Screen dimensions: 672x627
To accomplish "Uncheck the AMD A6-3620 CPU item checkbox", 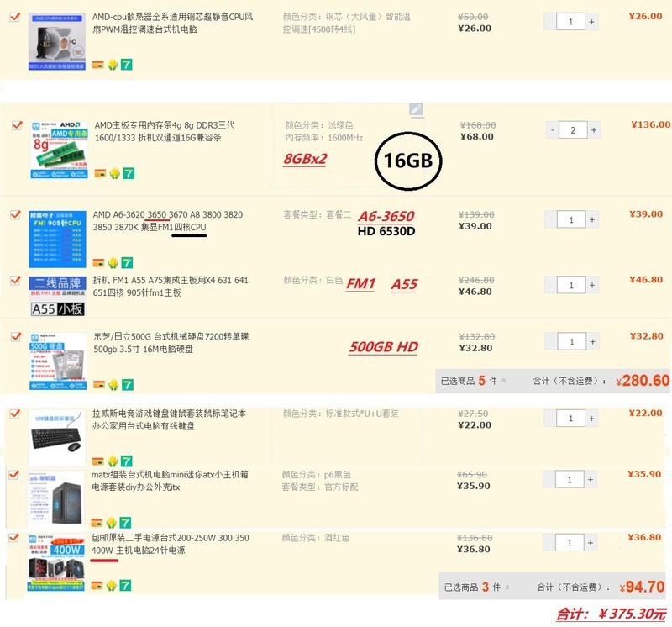I will [15, 214].
